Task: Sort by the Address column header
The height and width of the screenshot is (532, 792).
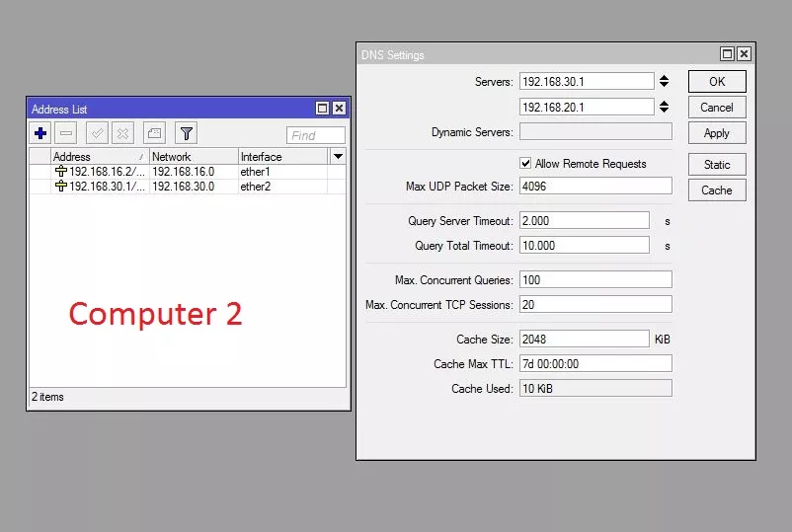Action: point(100,157)
